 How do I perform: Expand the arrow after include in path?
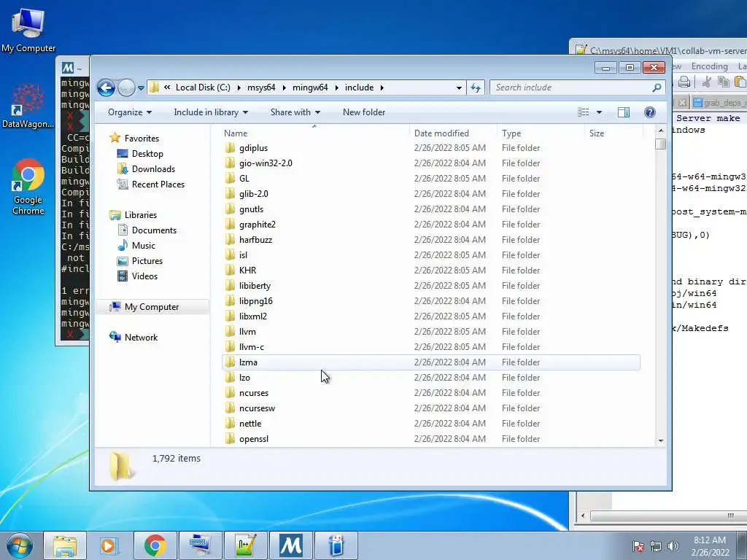[382, 87]
